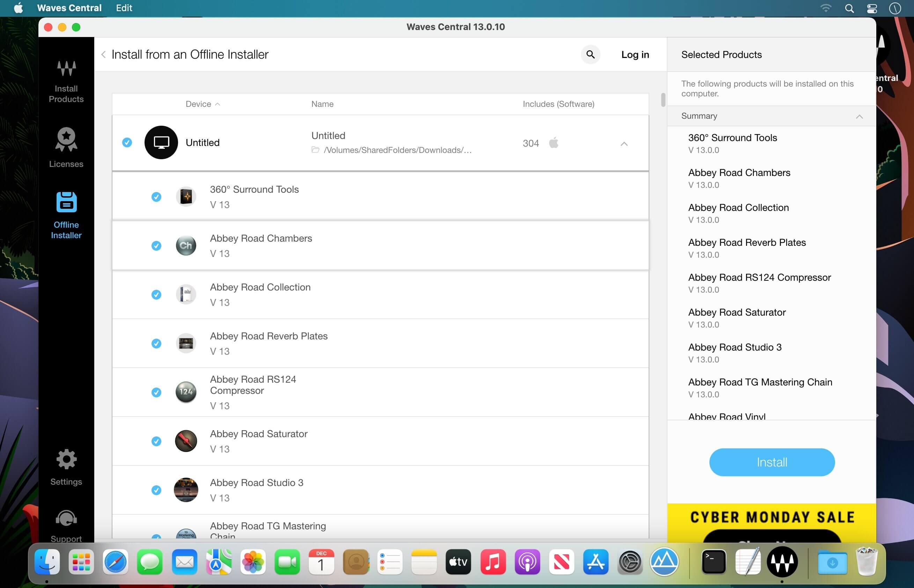Go back using the left chevron
This screenshot has width=914, height=588.
pyautogui.click(x=103, y=54)
